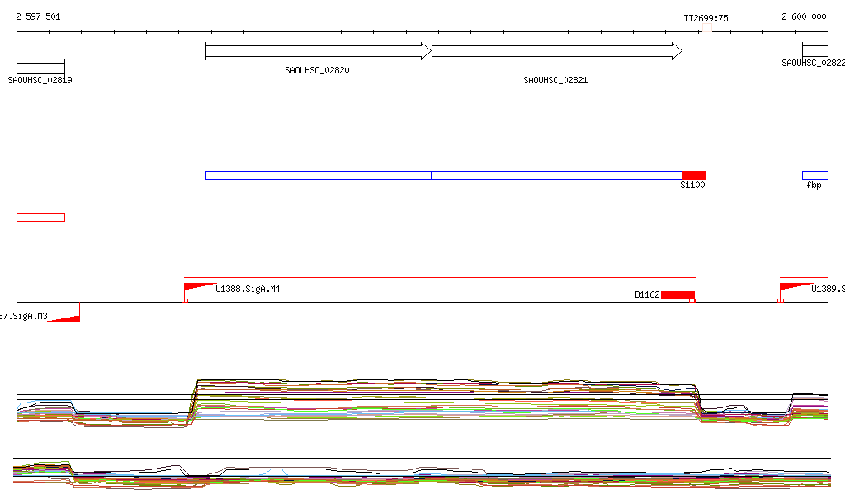Click the U1389 promoter flag
Image resolution: width=845 pixels, height=504 pixels.
[796, 287]
